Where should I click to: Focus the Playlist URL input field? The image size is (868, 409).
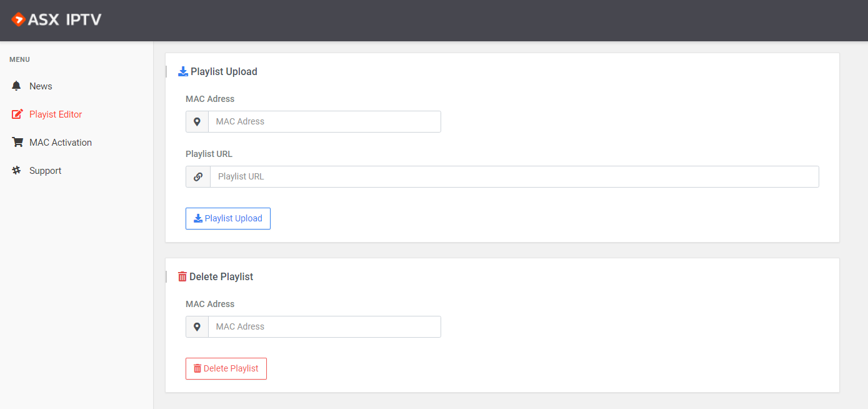pyautogui.click(x=514, y=176)
